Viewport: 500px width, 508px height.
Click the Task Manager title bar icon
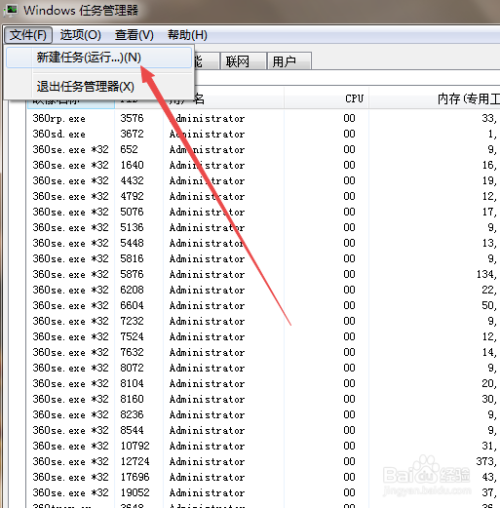[10, 10]
